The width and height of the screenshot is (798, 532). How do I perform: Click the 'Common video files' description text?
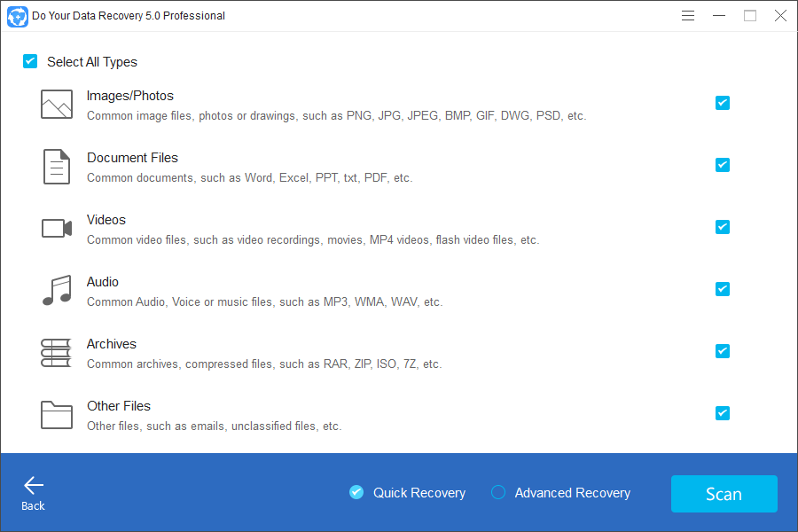click(313, 240)
